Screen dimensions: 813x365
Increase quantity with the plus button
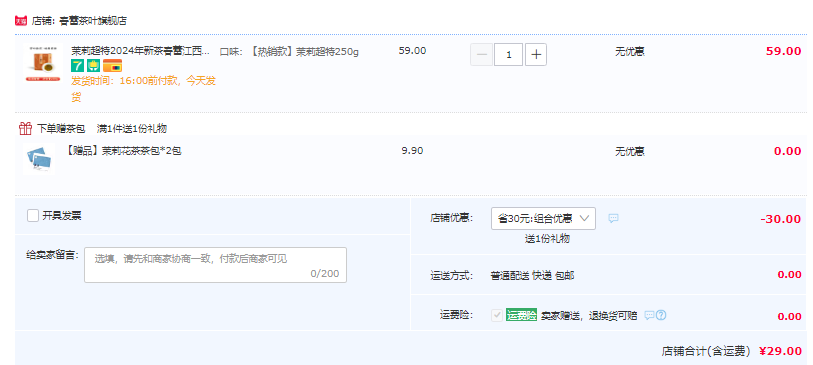(536, 55)
